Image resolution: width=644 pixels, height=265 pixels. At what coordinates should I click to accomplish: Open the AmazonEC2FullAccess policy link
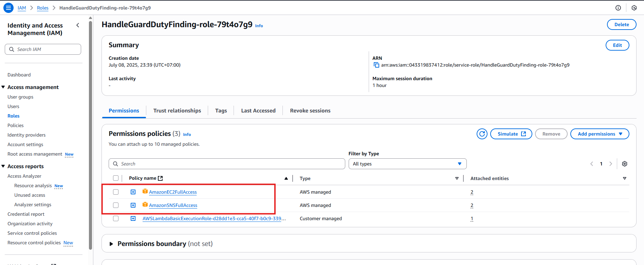click(x=173, y=192)
